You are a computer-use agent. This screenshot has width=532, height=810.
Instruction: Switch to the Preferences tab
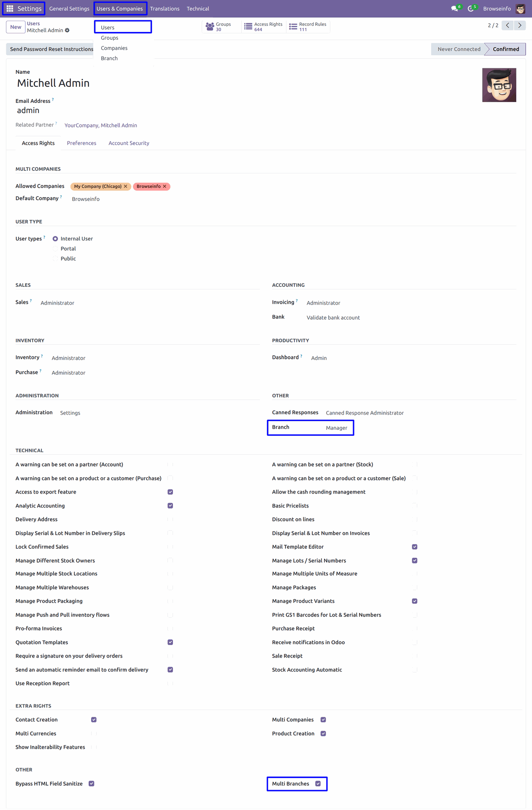tap(81, 143)
